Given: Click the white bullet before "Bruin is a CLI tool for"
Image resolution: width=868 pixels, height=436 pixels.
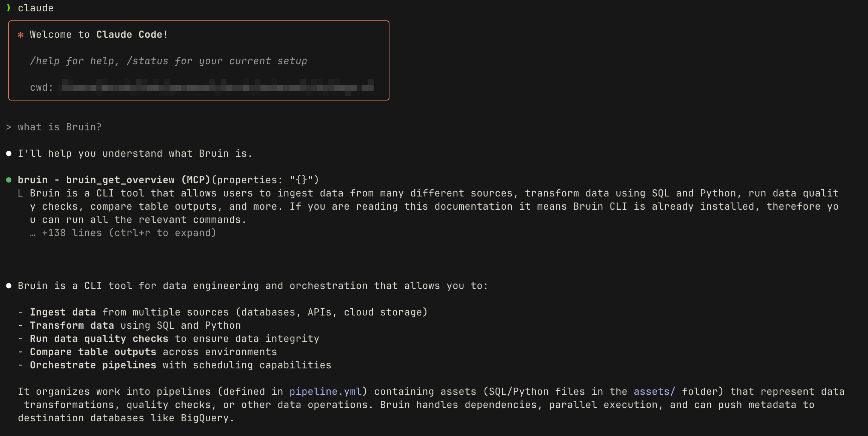Looking at the screenshot, I should (9, 286).
